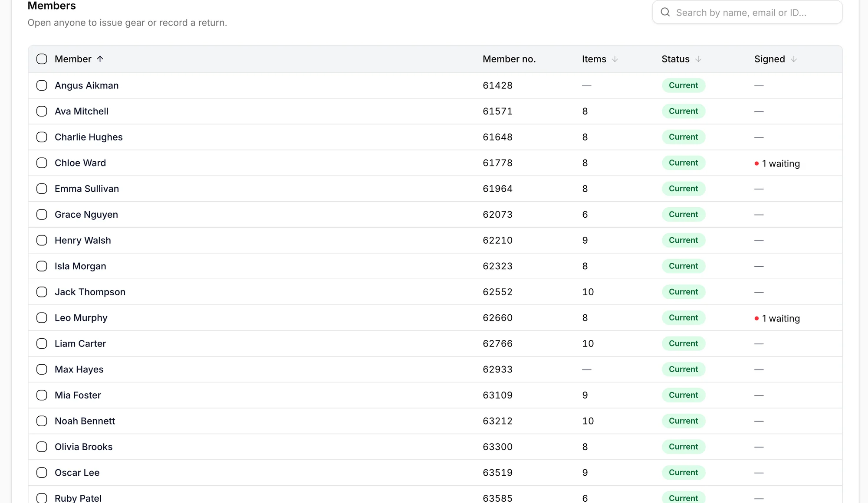Screen dimensions: 868x503
Task: Click the red waiting dot for Chloe Ward
Action: tap(756, 163)
